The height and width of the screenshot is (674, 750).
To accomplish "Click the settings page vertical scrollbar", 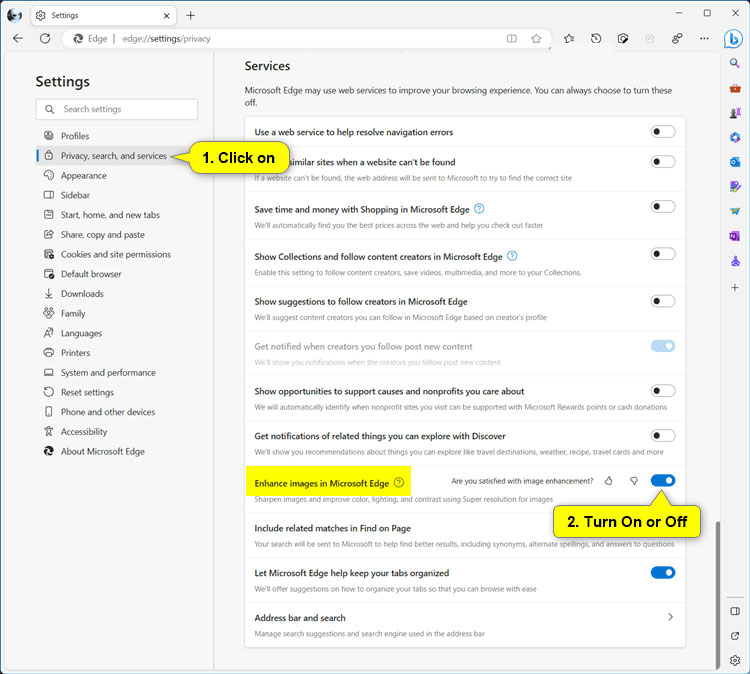I will (717, 595).
